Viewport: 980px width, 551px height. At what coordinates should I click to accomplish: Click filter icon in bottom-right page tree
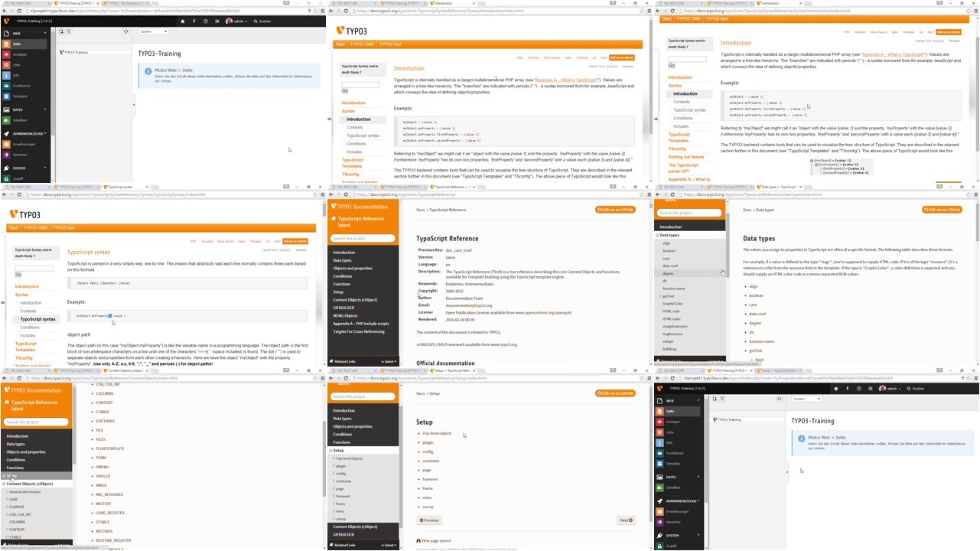(723, 399)
